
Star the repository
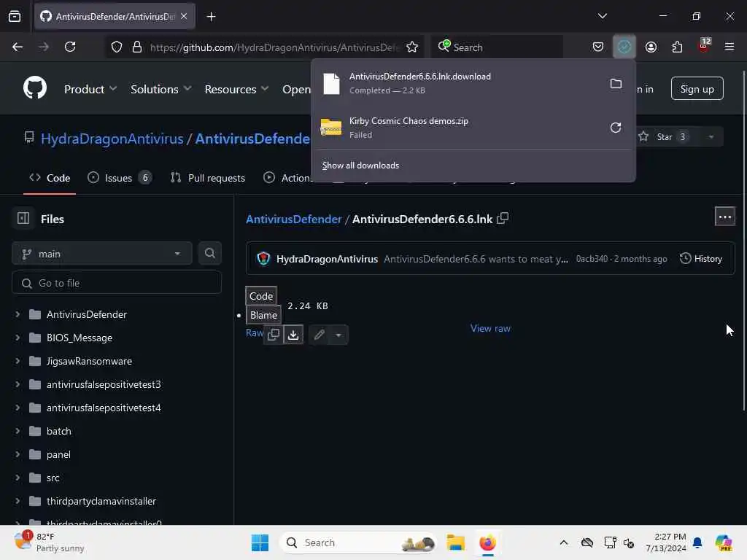(x=664, y=136)
